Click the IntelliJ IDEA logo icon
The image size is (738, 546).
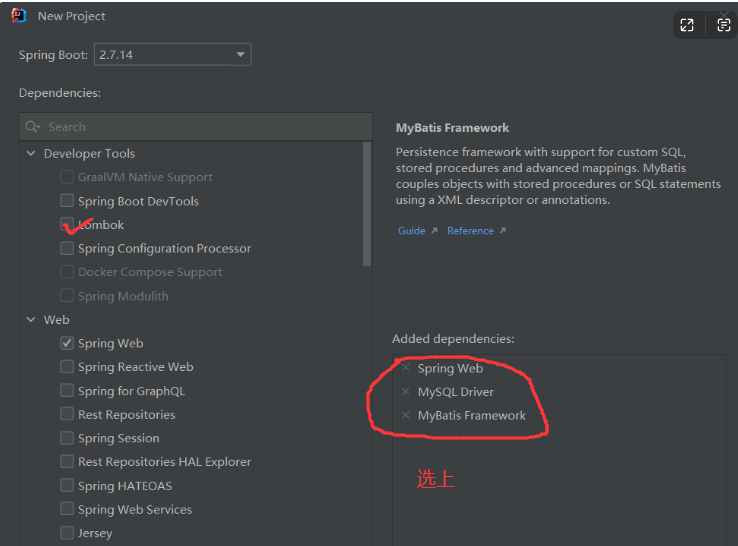[18, 16]
